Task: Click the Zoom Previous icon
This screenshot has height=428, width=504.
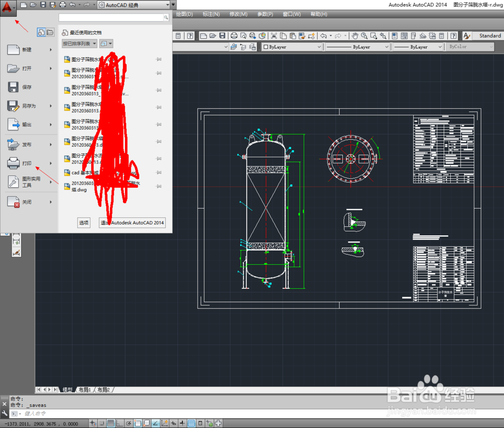Action: pyautogui.click(x=383, y=36)
